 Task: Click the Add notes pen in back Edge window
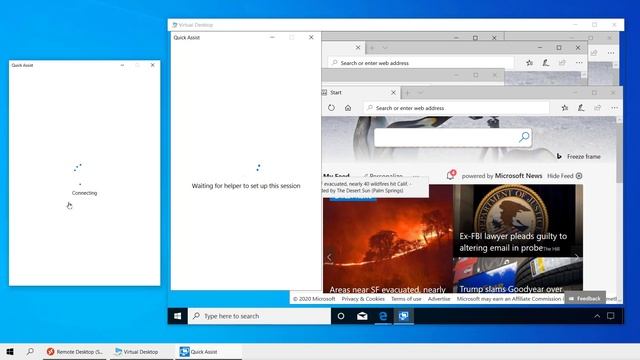[546, 63]
